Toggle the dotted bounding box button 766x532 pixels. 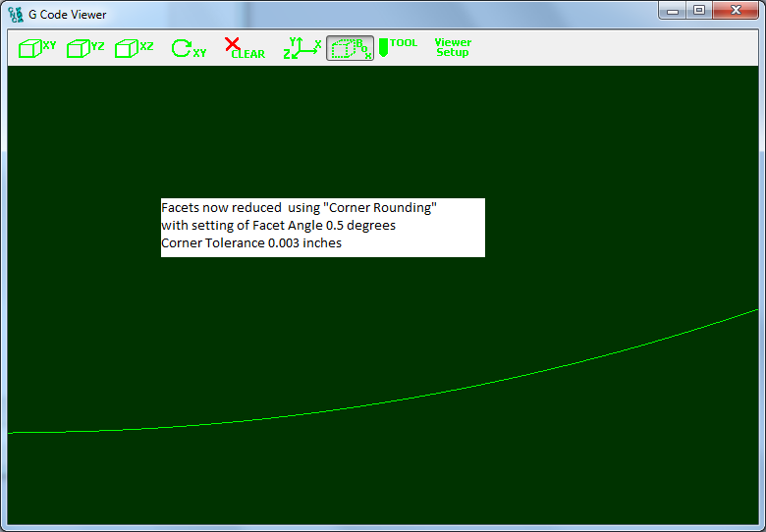[x=350, y=48]
